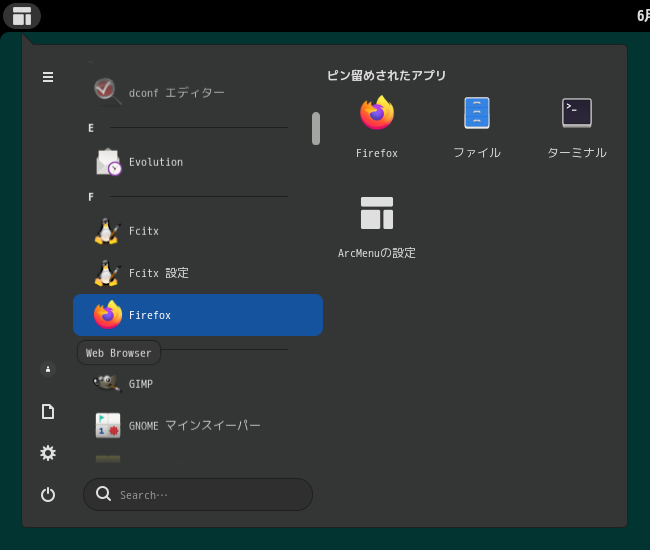The height and width of the screenshot is (550, 650).
Task: Click the Search input field
Action: [198, 494]
